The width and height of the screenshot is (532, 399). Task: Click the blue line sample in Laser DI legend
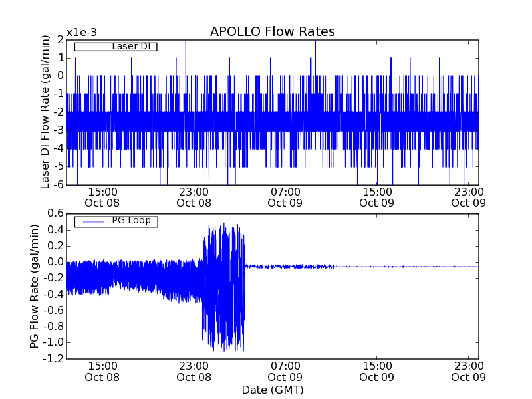[90, 47]
